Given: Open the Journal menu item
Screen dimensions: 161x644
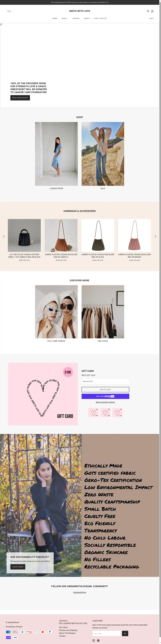Looking at the screenshot, I should [x=76, y=18].
